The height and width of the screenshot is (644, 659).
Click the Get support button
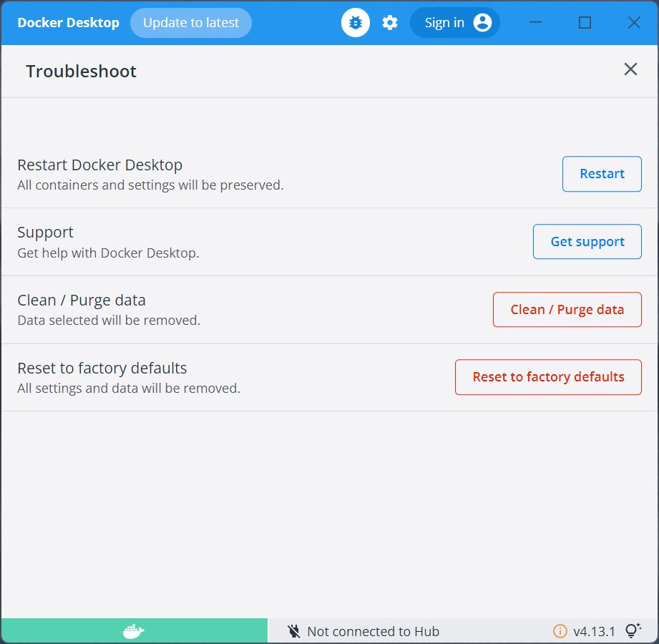[x=587, y=242]
